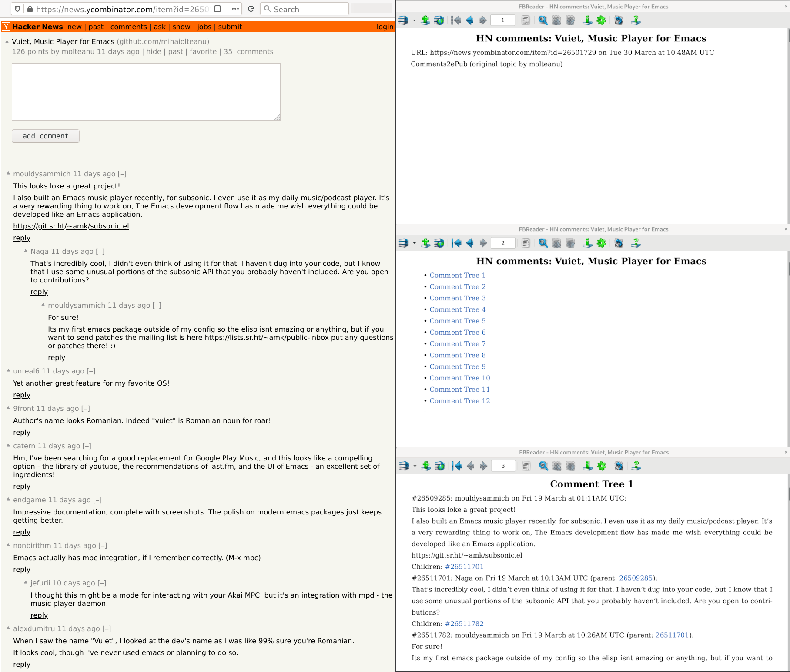Open preferences gear in middle FBReader window
The height and width of the screenshot is (672, 790).
tap(602, 243)
